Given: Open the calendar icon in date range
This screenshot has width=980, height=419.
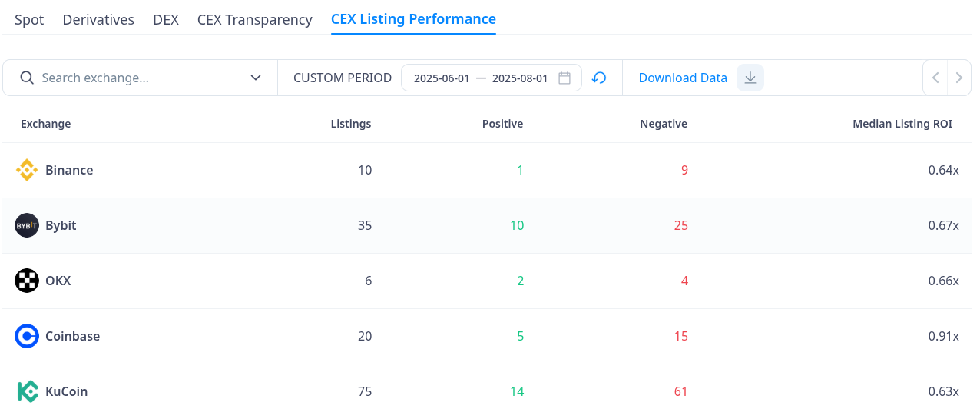Looking at the screenshot, I should 564,78.
